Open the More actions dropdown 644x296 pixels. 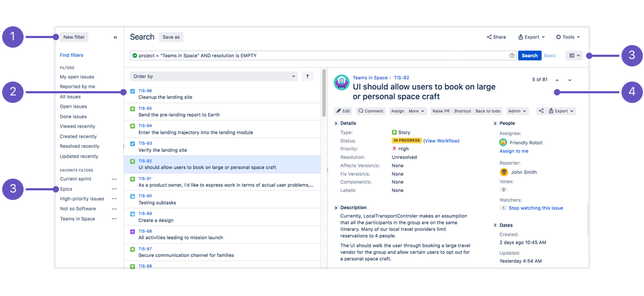(417, 111)
